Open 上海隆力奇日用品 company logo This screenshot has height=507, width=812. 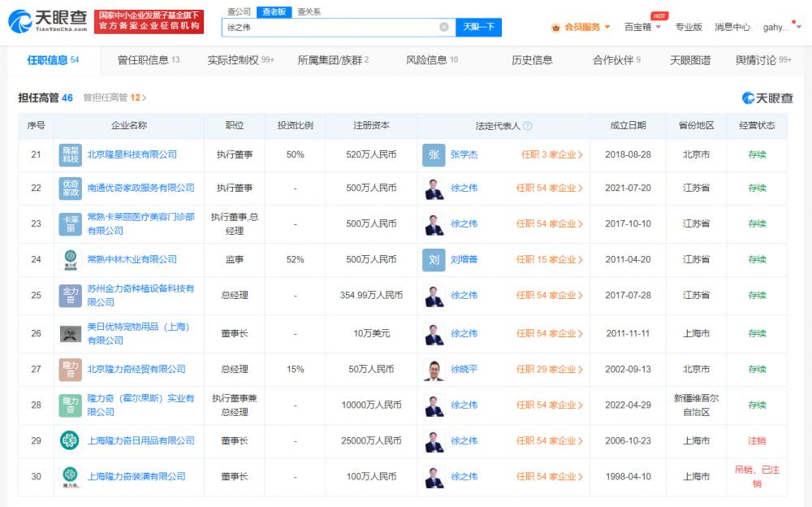pyautogui.click(x=71, y=440)
